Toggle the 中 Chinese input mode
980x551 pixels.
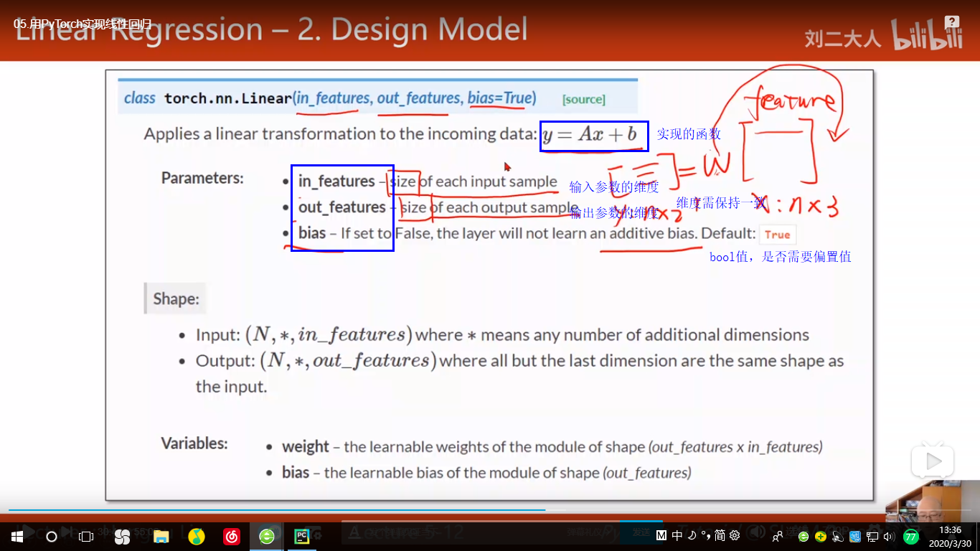tap(677, 535)
